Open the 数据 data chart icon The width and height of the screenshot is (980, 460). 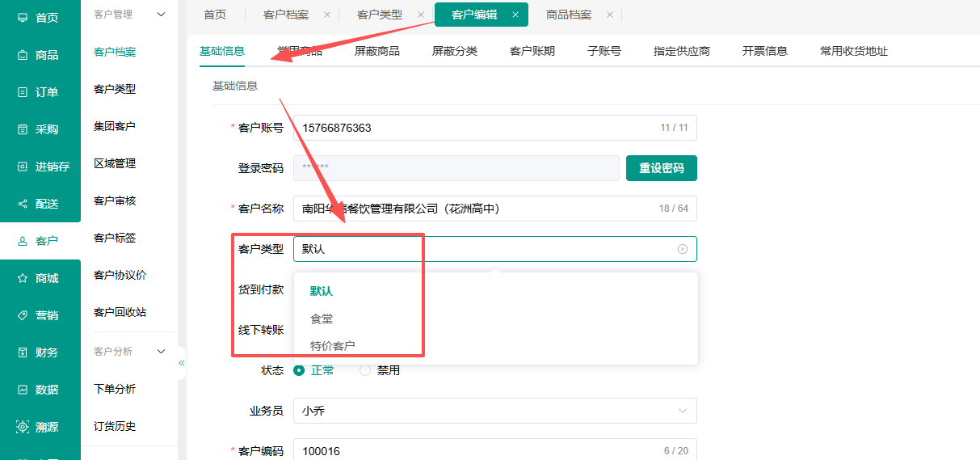point(23,390)
